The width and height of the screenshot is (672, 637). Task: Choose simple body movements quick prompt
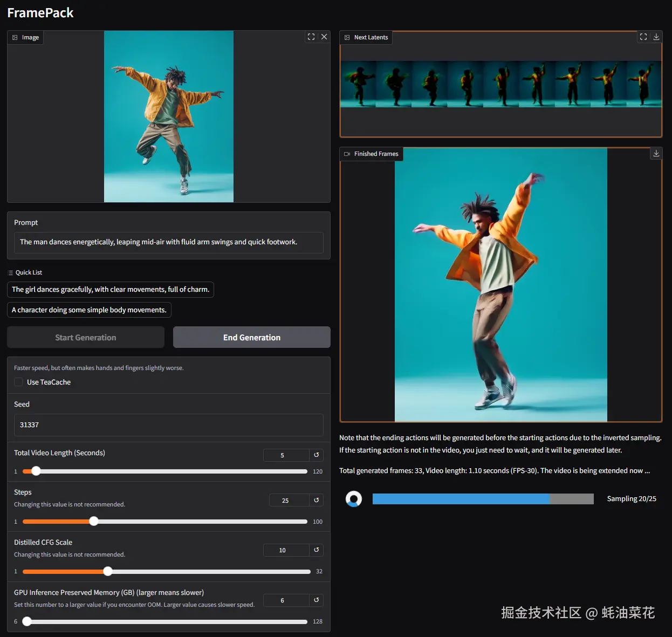[x=89, y=310]
